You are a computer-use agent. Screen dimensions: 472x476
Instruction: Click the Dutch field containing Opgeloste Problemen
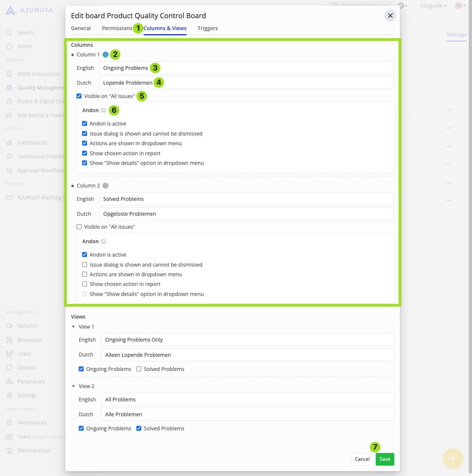[247, 214]
